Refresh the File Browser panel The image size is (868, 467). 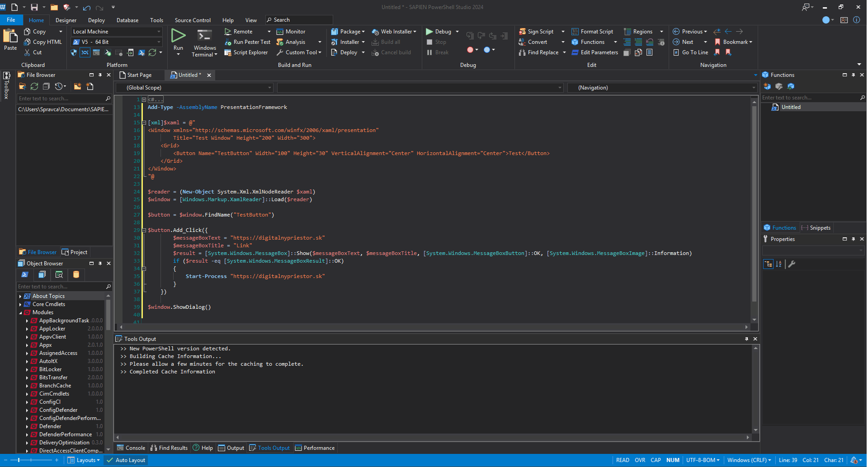coord(34,86)
